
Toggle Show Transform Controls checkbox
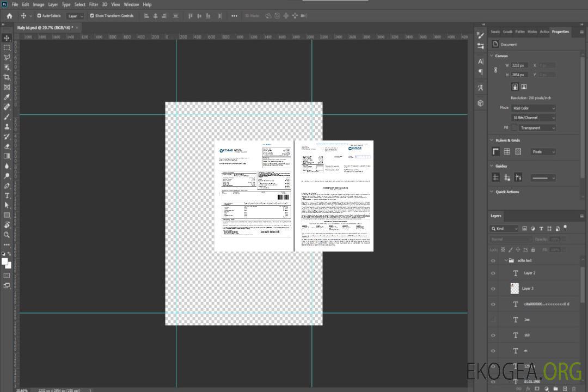[92, 16]
